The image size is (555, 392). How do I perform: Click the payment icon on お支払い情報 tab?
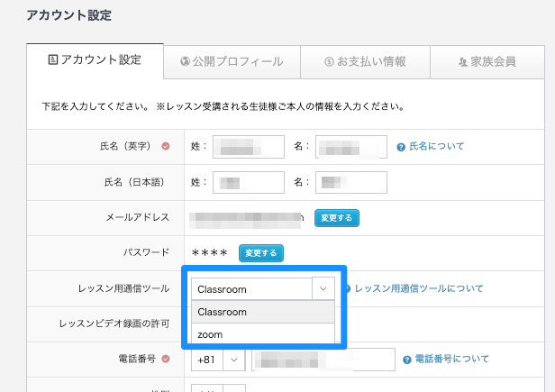[x=331, y=62]
